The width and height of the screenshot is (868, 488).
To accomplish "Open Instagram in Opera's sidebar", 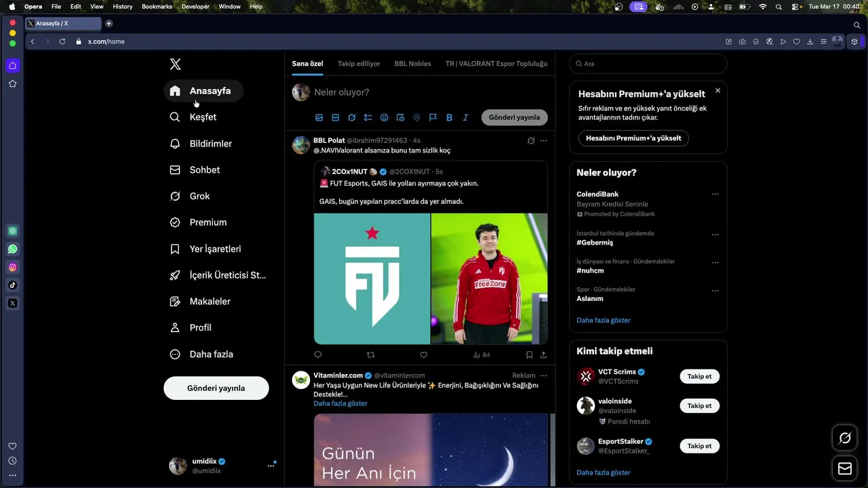I will click(x=12, y=267).
